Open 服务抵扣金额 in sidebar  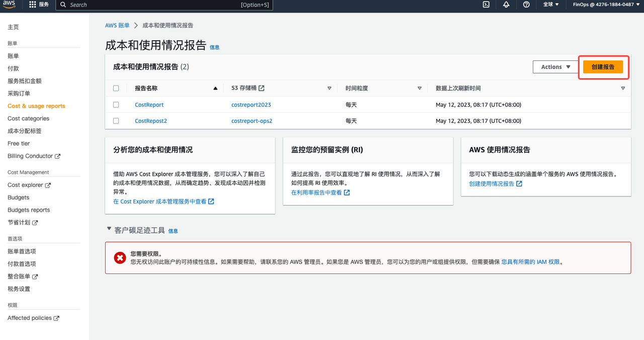pos(24,81)
